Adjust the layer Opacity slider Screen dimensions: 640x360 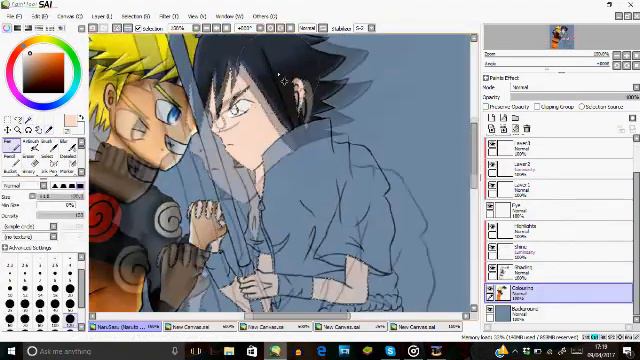pos(574,97)
